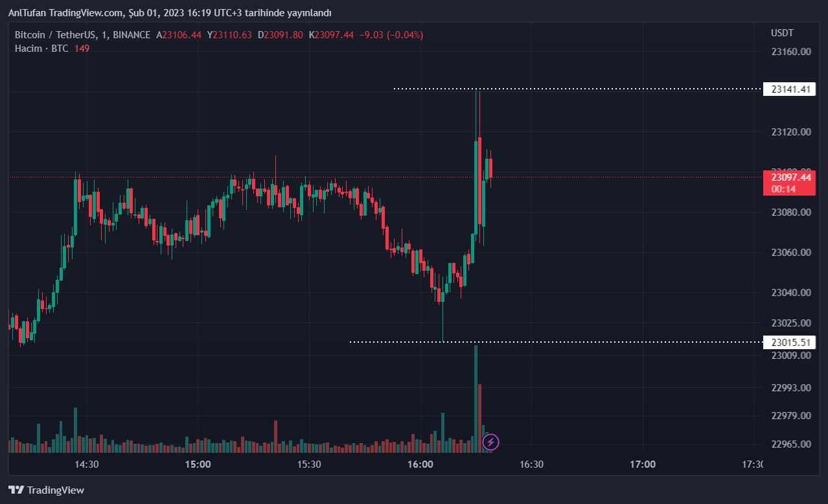Click the 23040.00 price scale label
This screenshot has height=504, width=828.
(791, 292)
